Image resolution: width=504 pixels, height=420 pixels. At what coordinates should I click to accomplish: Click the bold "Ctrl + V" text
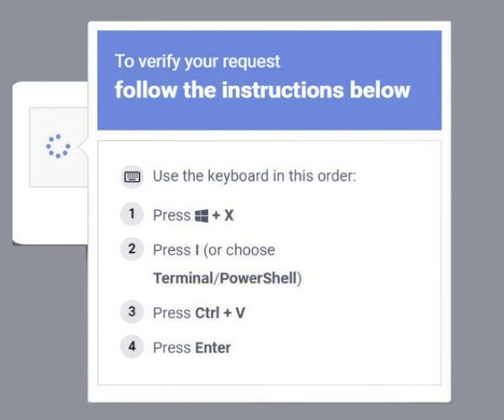point(220,313)
